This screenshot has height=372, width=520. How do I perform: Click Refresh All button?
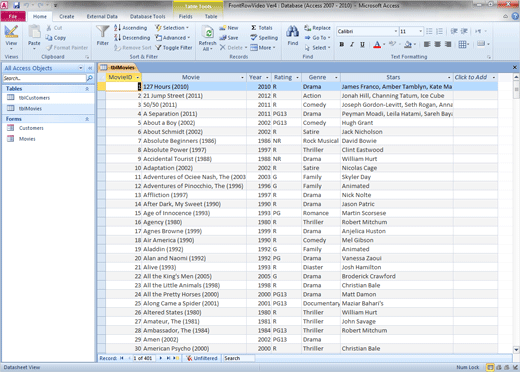(x=207, y=39)
